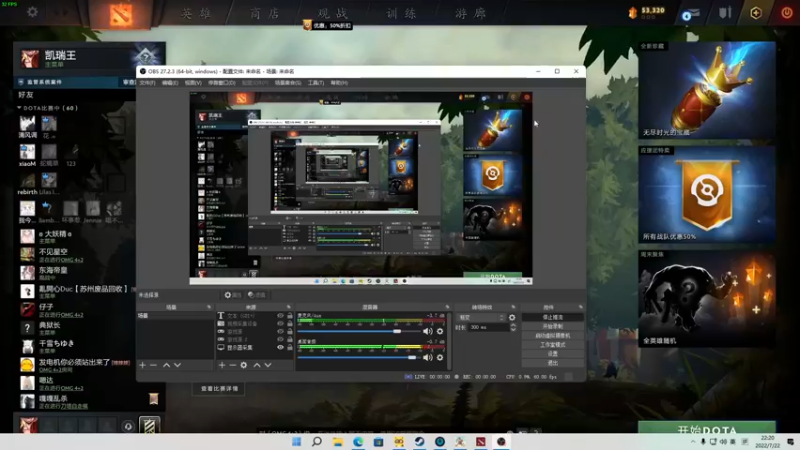The image size is (800, 450).
Task: Open Steam from taskbar
Action: click(x=419, y=442)
